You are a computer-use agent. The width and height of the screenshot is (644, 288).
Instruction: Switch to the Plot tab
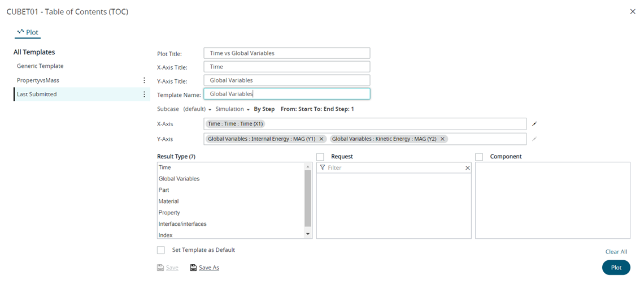click(x=28, y=32)
